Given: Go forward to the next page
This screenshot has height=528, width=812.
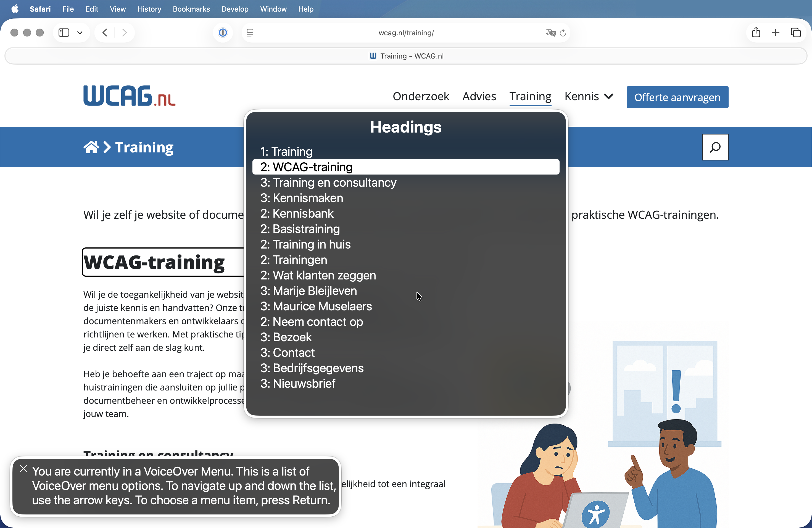Looking at the screenshot, I should (124, 33).
